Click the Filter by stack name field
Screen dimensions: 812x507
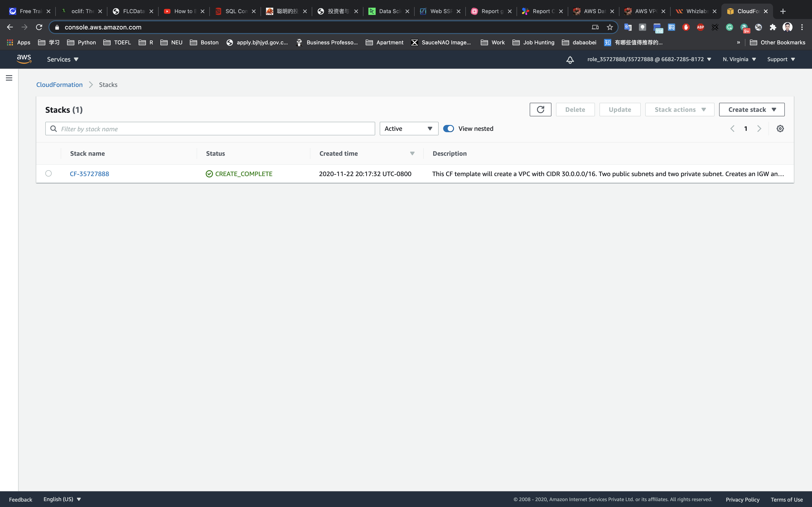pos(210,129)
